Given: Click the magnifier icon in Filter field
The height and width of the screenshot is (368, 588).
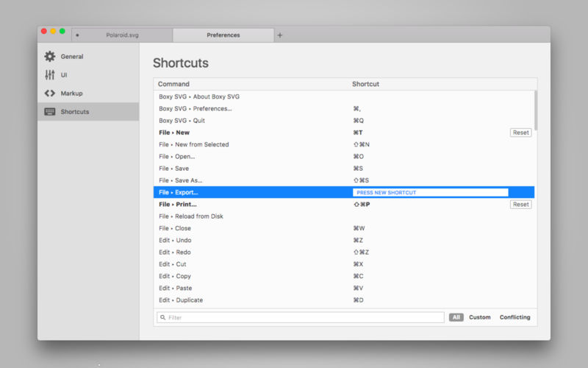Looking at the screenshot, I should (x=162, y=317).
